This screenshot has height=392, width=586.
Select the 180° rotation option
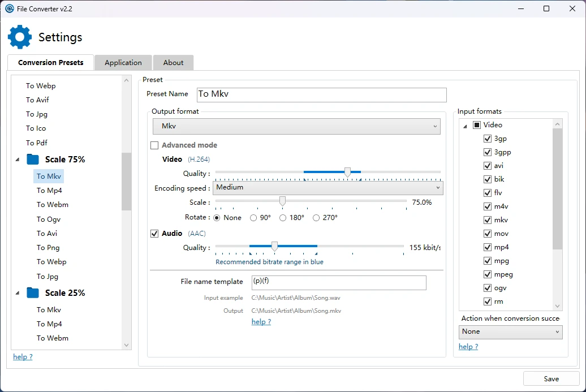coord(283,218)
